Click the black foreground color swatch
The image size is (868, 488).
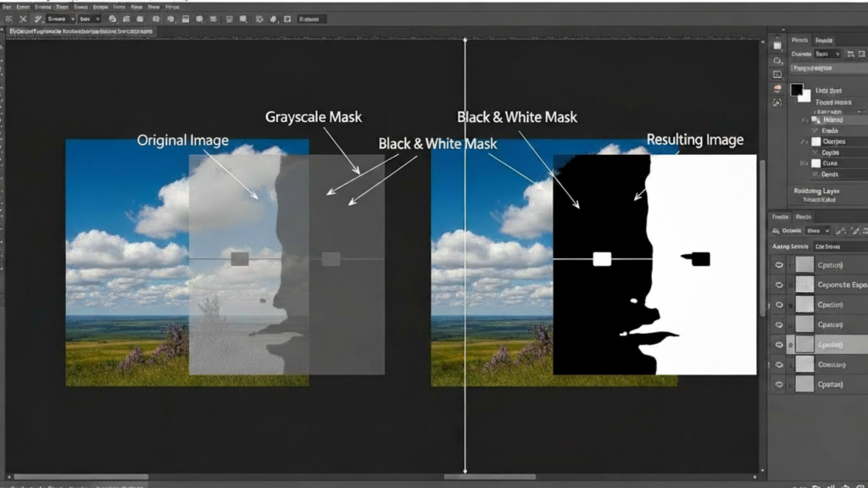[797, 89]
